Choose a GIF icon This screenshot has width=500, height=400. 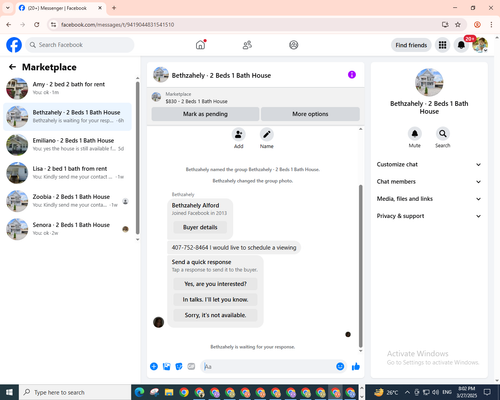[x=191, y=367]
